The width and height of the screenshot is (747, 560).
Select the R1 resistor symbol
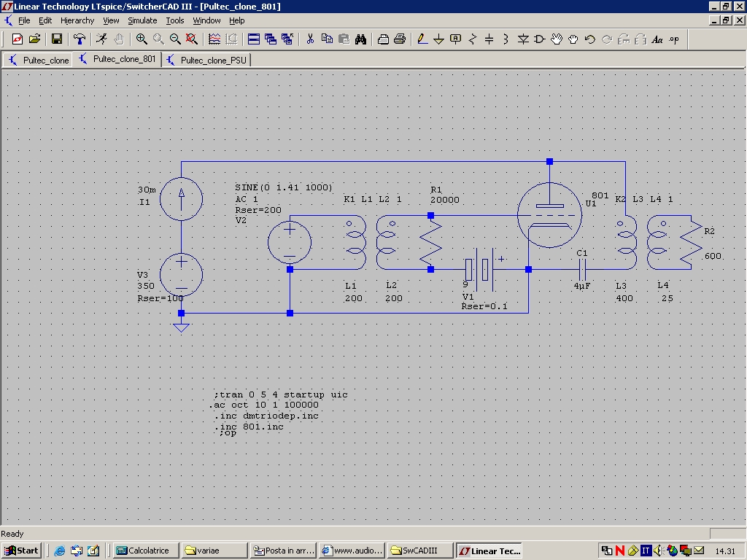[431, 242]
